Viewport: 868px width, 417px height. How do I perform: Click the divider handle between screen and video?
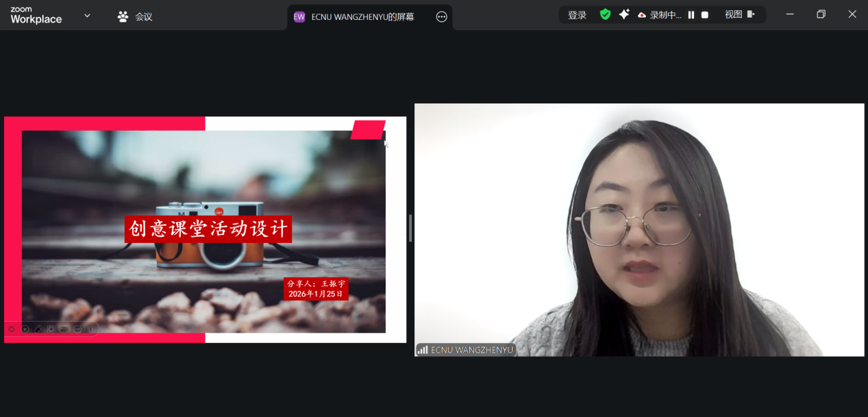[x=410, y=228]
